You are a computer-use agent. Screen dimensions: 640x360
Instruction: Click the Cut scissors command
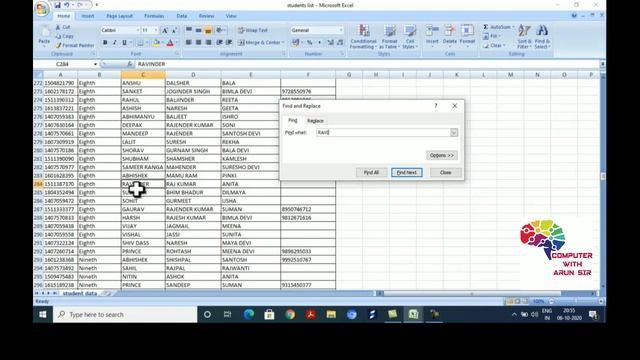tap(63, 27)
